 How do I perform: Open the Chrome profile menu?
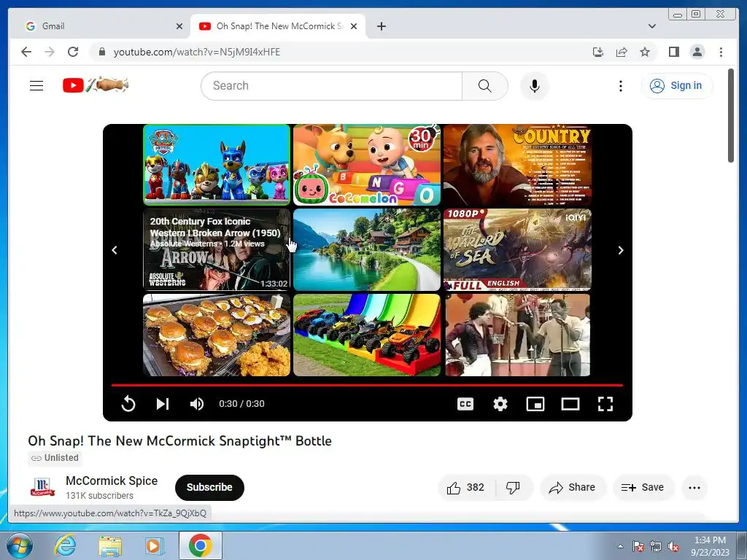coord(697,52)
